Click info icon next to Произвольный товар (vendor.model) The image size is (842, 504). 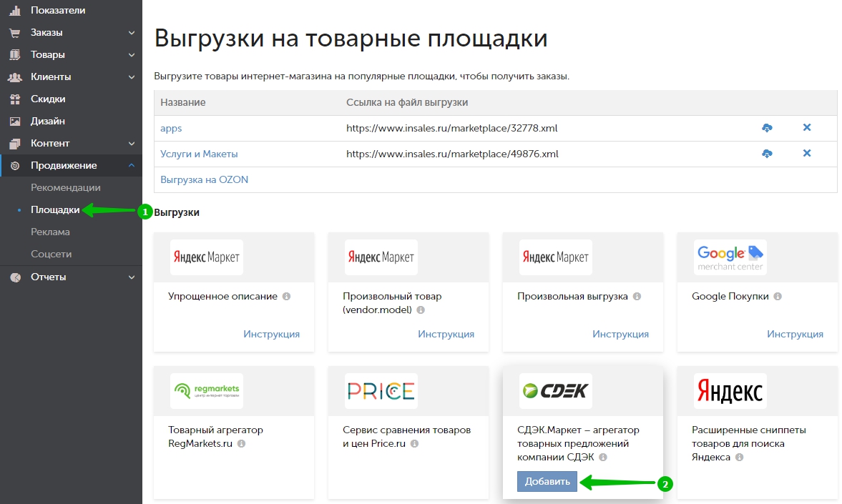click(x=421, y=310)
